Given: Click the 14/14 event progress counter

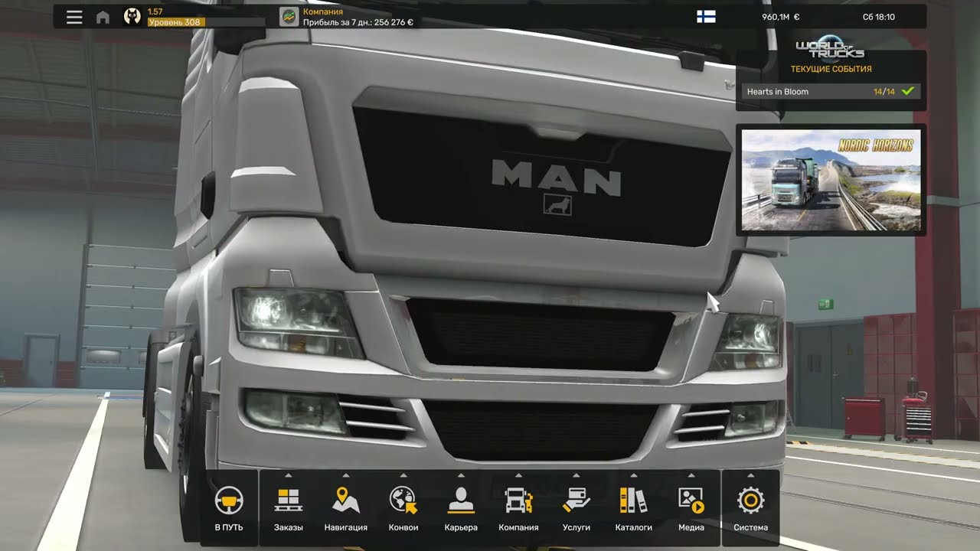Looking at the screenshot, I should tap(884, 91).
